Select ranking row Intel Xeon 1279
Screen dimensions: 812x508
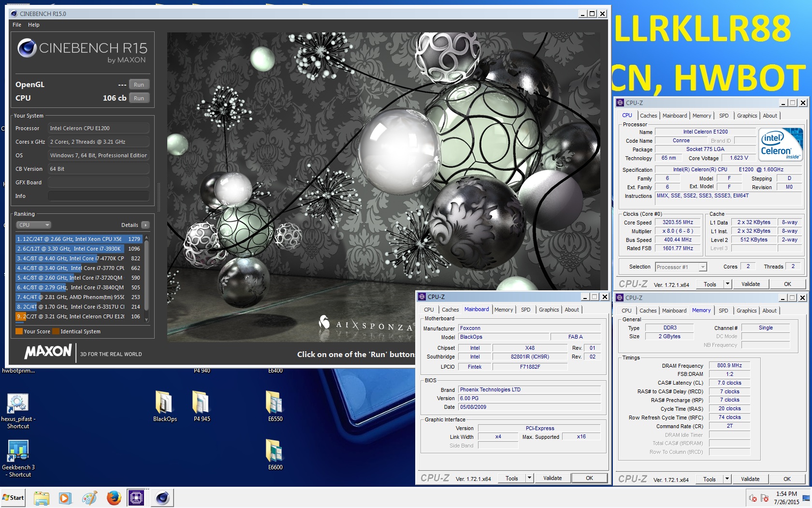coord(78,239)
